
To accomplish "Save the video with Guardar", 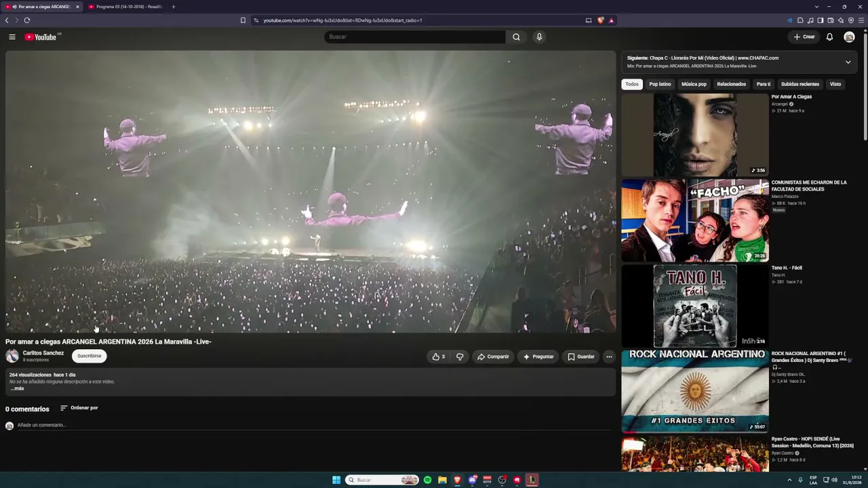I will tap(581, 357).
